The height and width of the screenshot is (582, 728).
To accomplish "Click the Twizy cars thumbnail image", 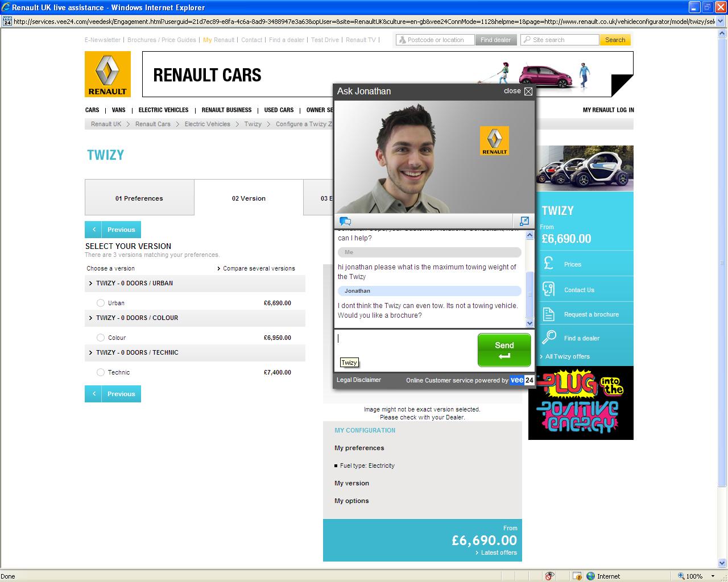I will [x=585, y=169].
